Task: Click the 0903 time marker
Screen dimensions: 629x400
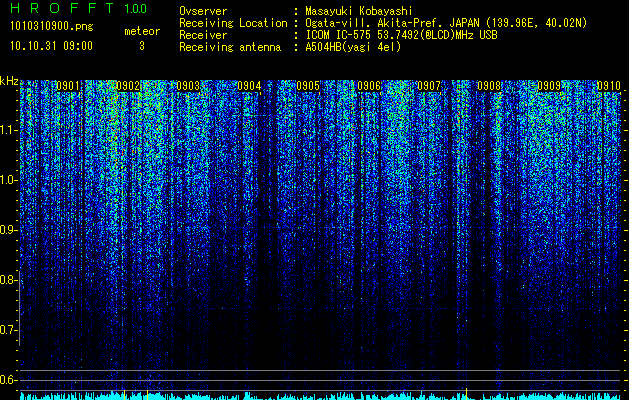Action: tap(188, 86)
